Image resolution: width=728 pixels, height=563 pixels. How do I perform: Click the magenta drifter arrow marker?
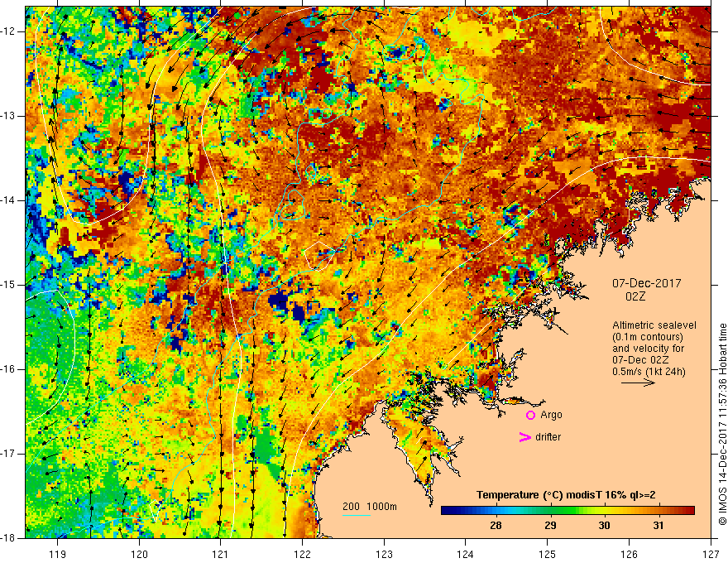coord(524,437)
